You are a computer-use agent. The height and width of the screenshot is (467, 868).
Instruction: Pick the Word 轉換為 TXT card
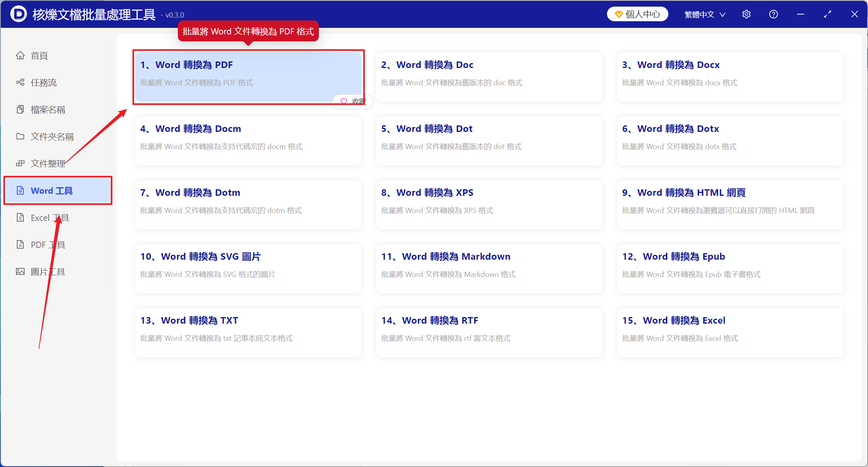pyautogui.click(x=248, y=333)
